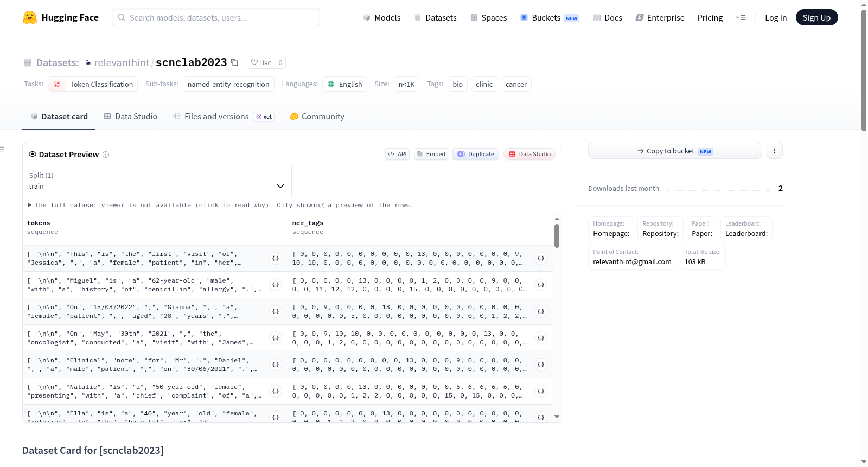Click the bio tag
The image size is (868, 467).
pyautogui.click(x=458, y=84)
